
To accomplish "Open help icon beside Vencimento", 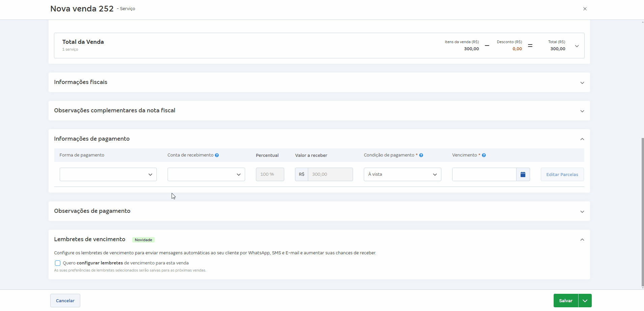I will (x=484, y=155).
